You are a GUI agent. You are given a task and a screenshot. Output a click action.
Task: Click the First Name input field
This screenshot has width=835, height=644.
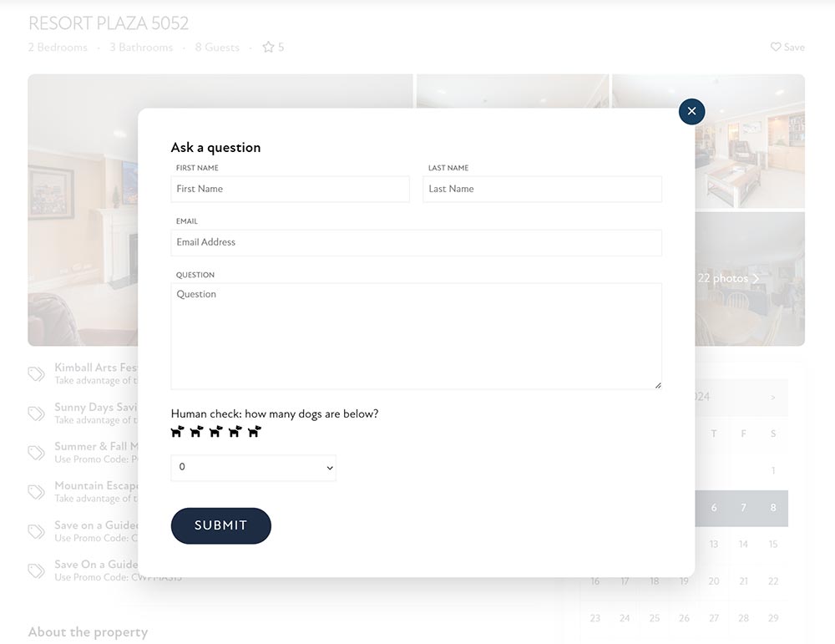click(x=290, y=189)
